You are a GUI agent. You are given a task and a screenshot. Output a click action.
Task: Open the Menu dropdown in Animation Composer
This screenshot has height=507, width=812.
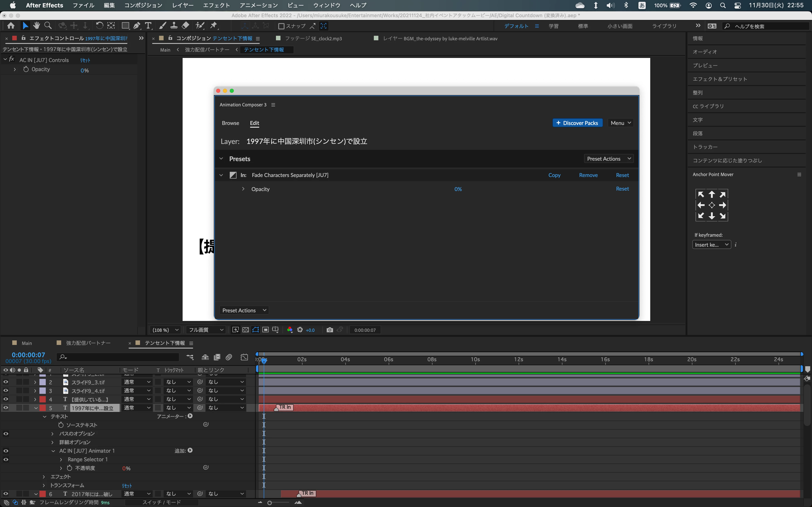[x=620, y=123]
